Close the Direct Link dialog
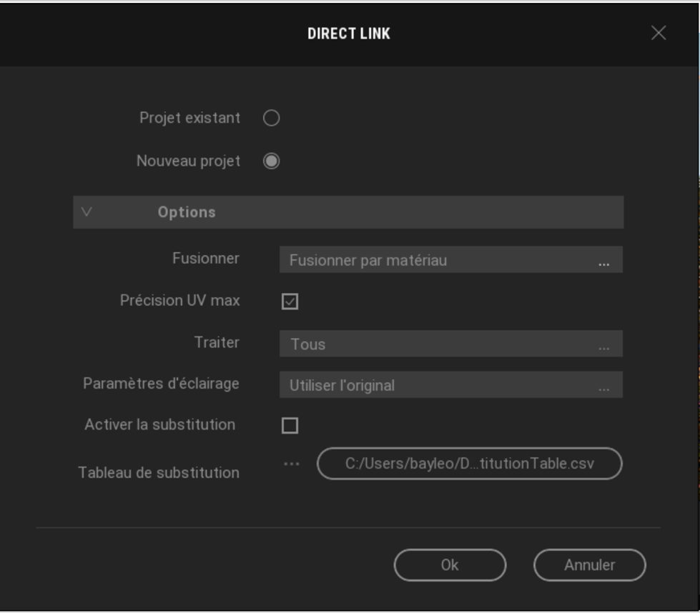Viewport: 700px width, 613px height. pos(659,33)
